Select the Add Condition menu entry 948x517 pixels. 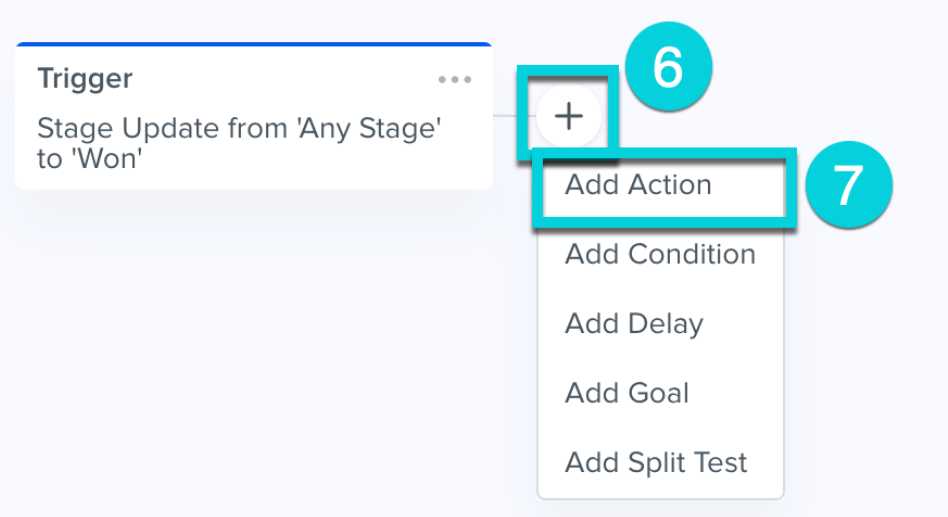tap(660, 254)
